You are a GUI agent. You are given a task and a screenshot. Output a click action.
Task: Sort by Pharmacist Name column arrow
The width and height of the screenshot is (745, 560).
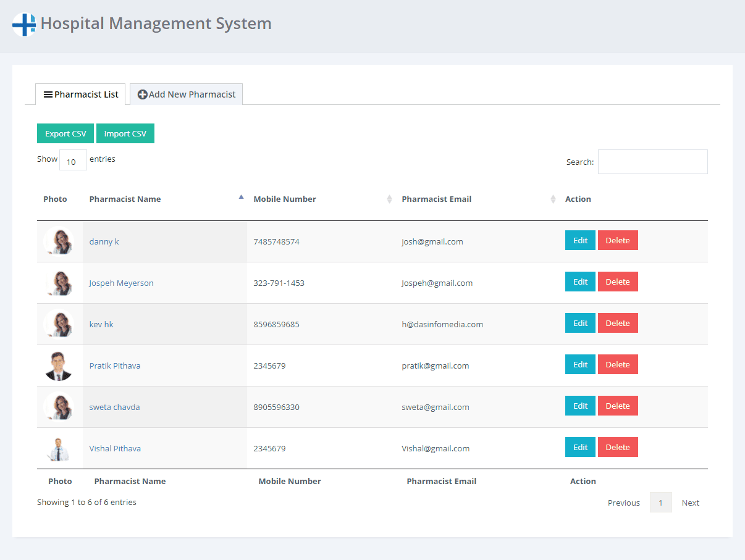241,198
